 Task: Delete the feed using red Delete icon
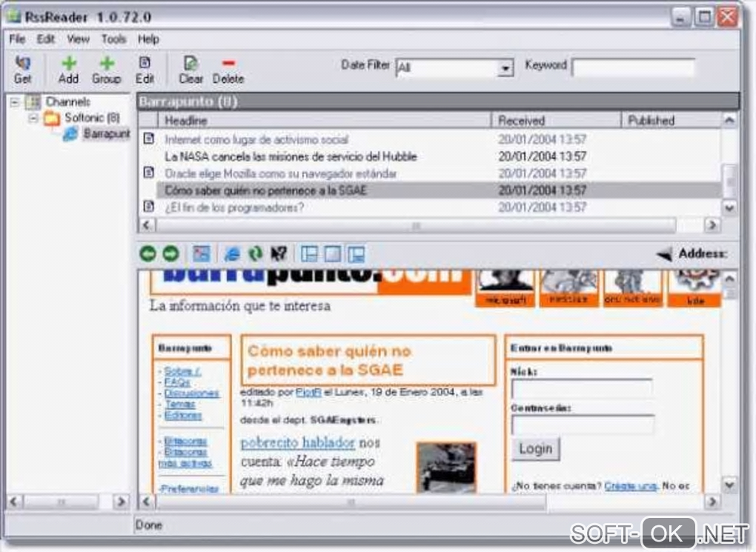click(x=228, y=70)
